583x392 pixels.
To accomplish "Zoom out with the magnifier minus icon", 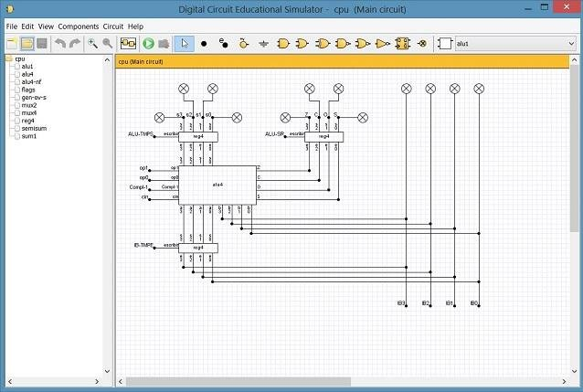I will coord(108,43).
